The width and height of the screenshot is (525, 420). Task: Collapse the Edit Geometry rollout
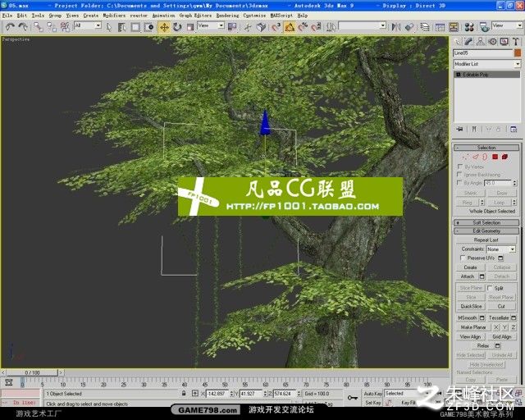(x=486, y=231)
